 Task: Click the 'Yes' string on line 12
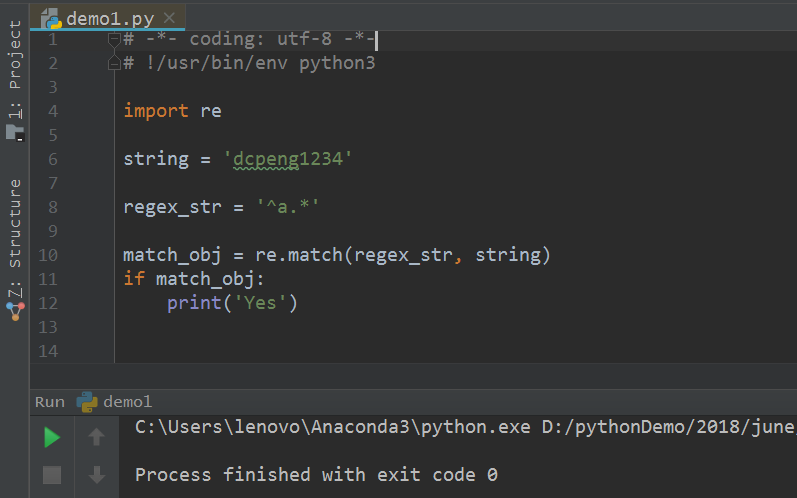tap(260, 303)
